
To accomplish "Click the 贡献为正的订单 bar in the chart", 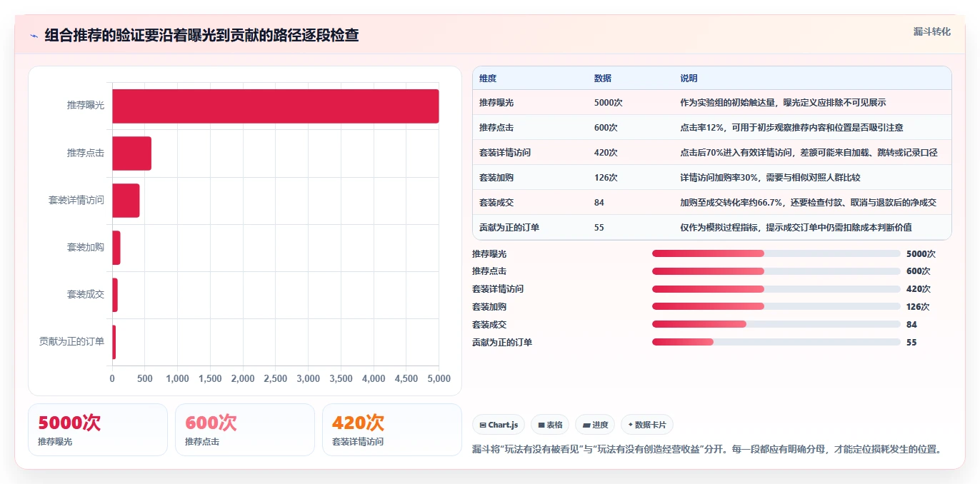I will pos(114,342).
